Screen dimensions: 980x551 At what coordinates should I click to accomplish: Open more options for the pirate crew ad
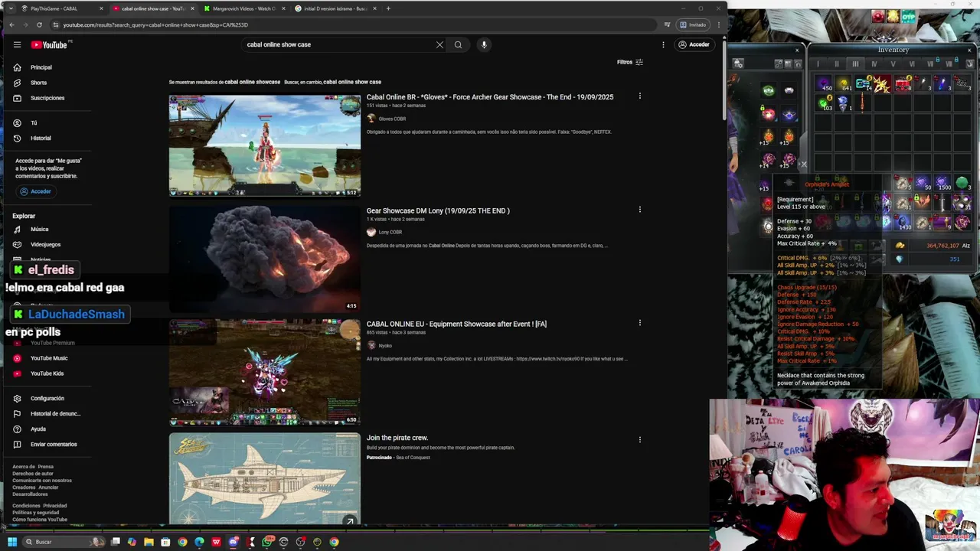[x=639, y=439]
